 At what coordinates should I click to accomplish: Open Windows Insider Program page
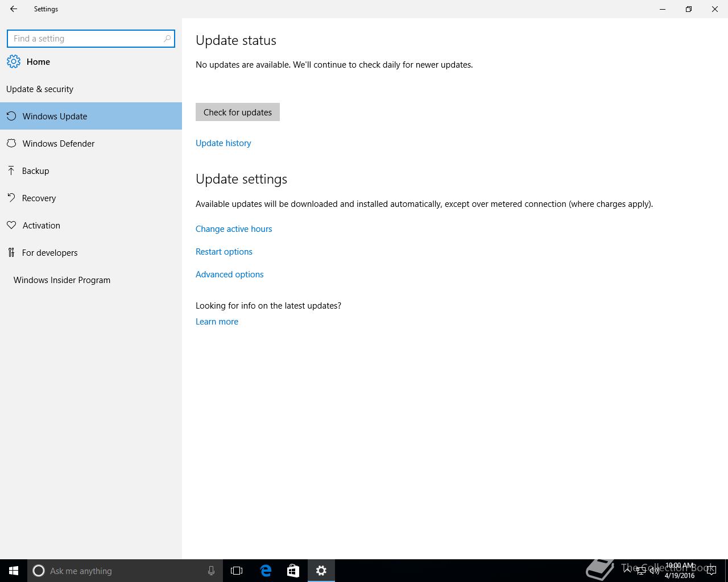pos(91,280)
